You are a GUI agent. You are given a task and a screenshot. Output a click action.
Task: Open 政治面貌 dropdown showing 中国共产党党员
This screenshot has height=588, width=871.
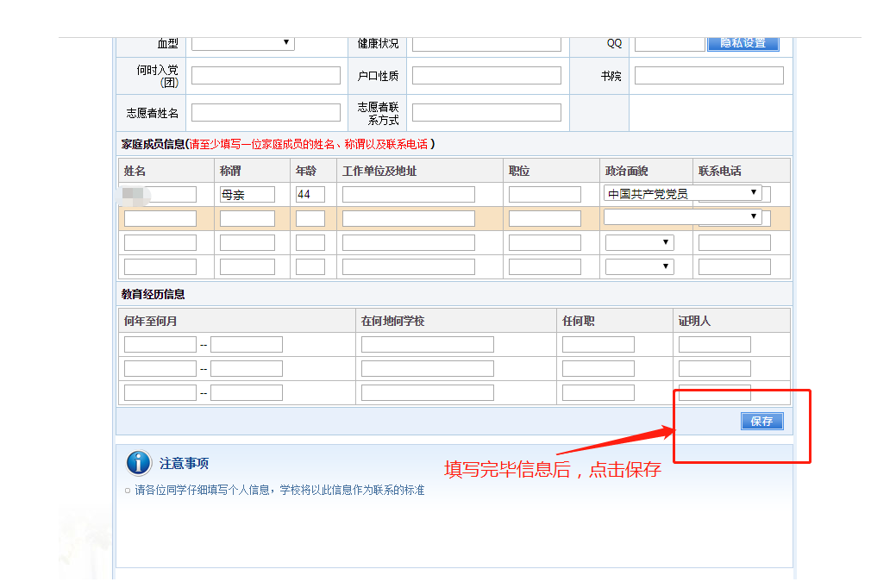(682, 193)
